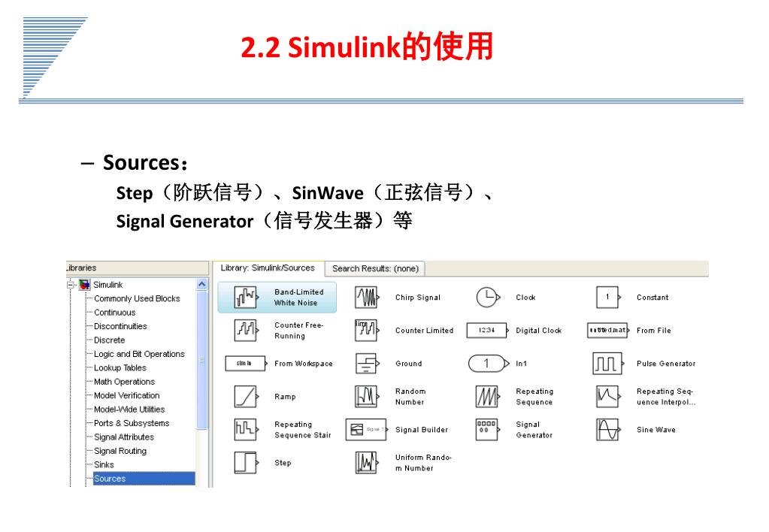Viewport: 769px width, 532px height.
Task: Pick the Constant block icon
Action: 609,297
